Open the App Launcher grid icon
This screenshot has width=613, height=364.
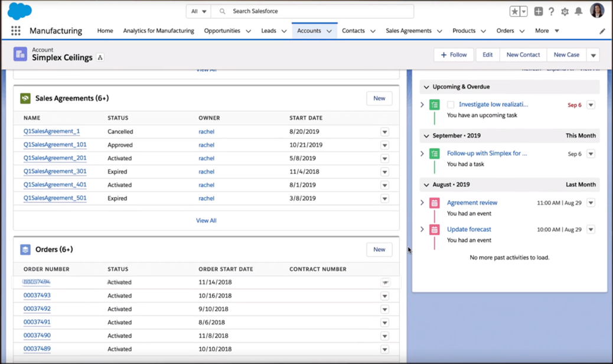[x=15, y=31]
